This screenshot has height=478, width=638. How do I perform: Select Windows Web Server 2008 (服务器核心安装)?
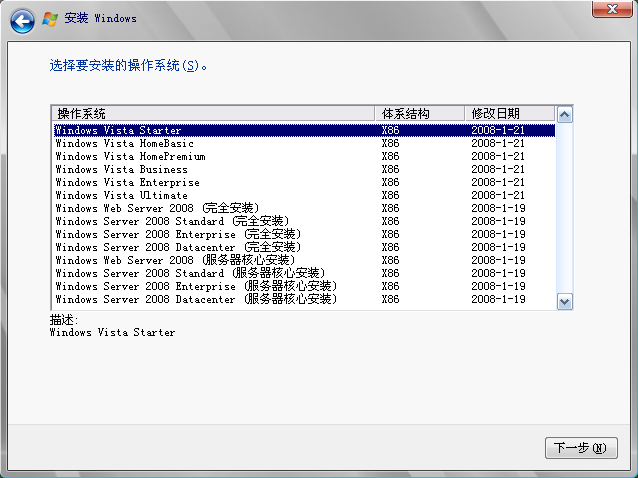click(x=304, y=260)
